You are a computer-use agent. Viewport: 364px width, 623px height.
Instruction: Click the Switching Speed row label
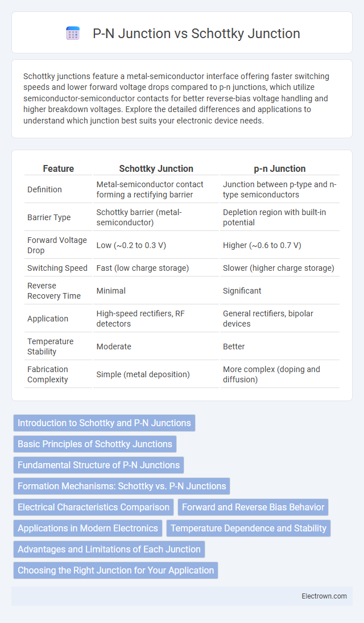click(57, 268)
